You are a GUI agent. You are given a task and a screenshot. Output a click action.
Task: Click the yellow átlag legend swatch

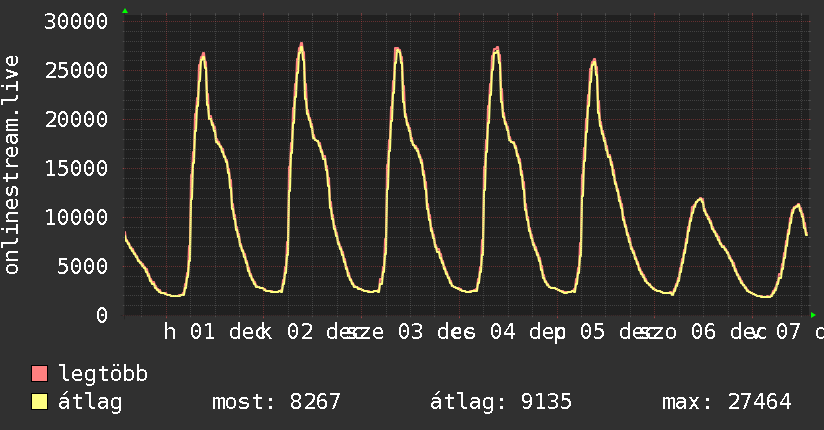[40, 403]
